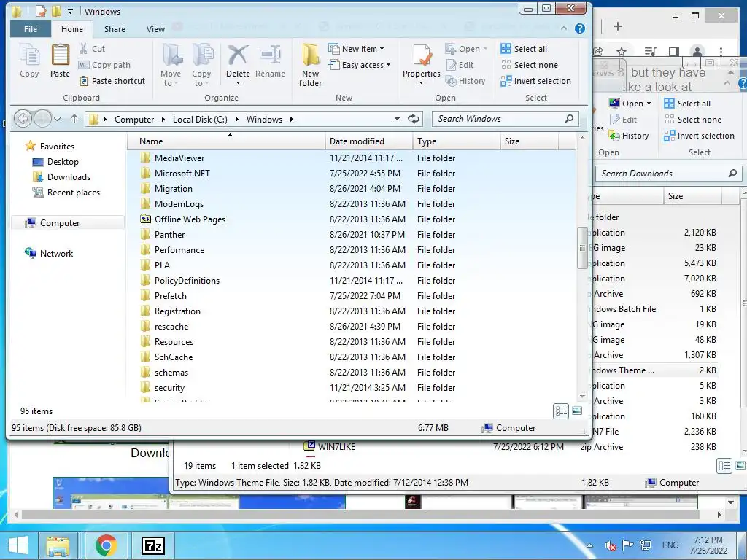Screen dimensions: 747x560
Task: Expand the Computer breadcrumb arrow
Action: click(163, 119)
